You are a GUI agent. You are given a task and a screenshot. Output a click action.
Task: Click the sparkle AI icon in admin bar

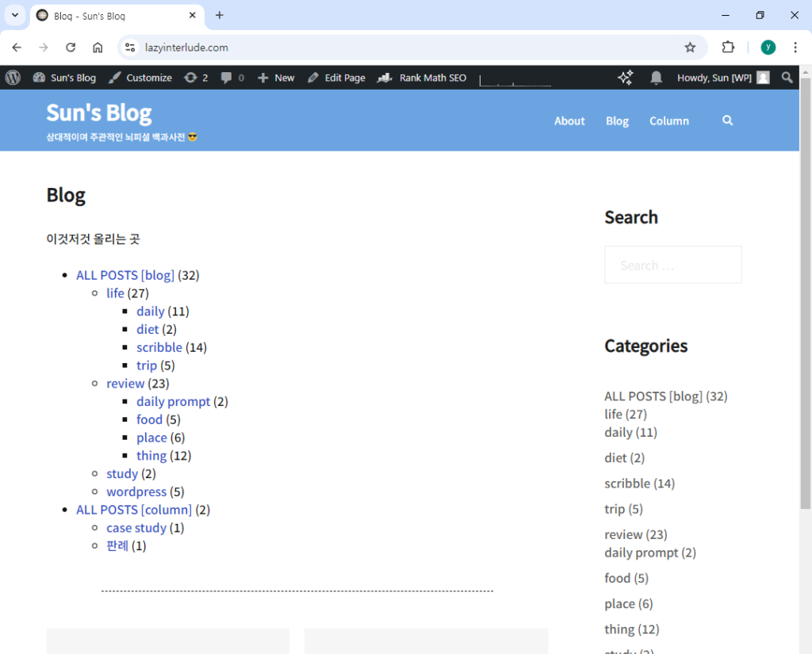pyautogui.click(x=626, y=78)
